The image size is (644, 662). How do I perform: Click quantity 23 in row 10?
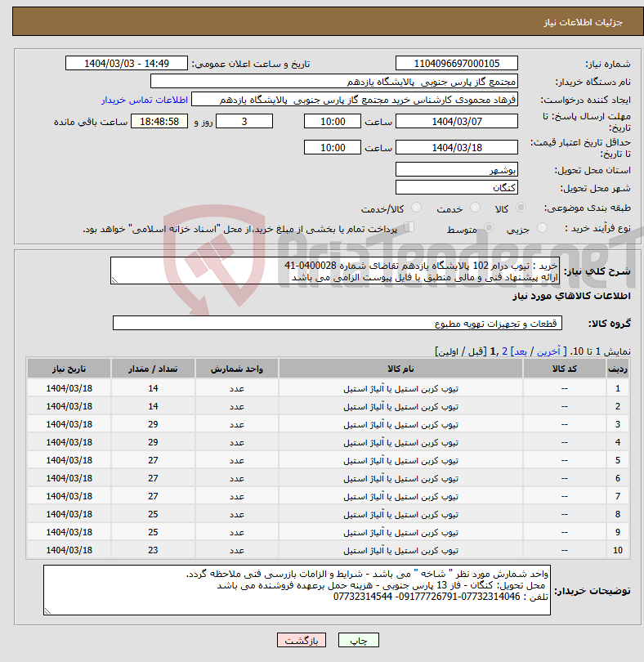[x=153, y=550]
